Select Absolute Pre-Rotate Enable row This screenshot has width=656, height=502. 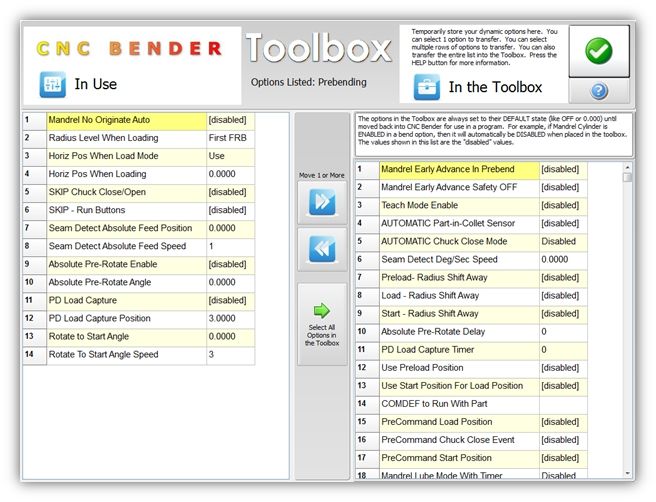click(138, 264)
